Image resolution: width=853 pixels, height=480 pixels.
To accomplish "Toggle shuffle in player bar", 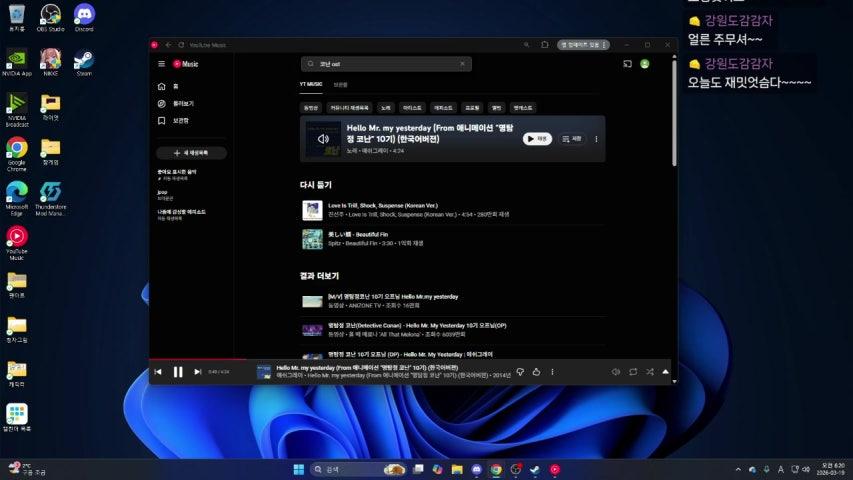I will pyautogui.click(x=650, y=372).
